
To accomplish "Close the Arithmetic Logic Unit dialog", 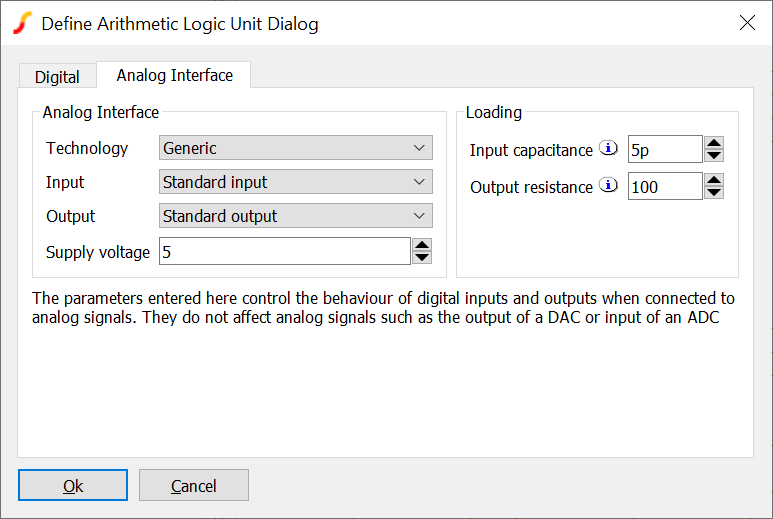I will click(x=747, y=23).
